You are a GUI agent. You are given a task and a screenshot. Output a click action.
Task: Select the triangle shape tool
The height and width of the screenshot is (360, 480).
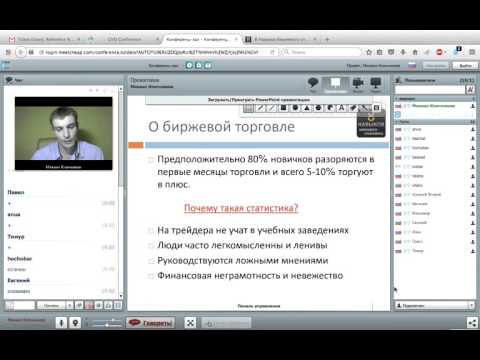(x=307, y=108)
